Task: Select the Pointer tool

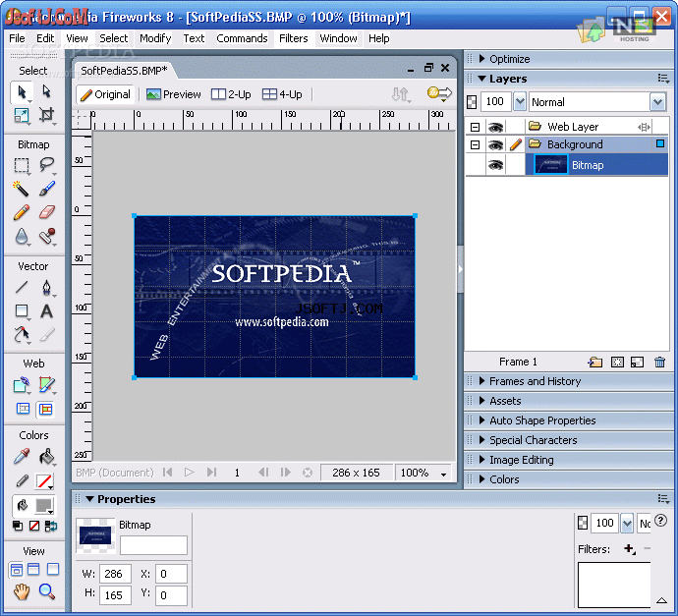Action: click(22, 92)
